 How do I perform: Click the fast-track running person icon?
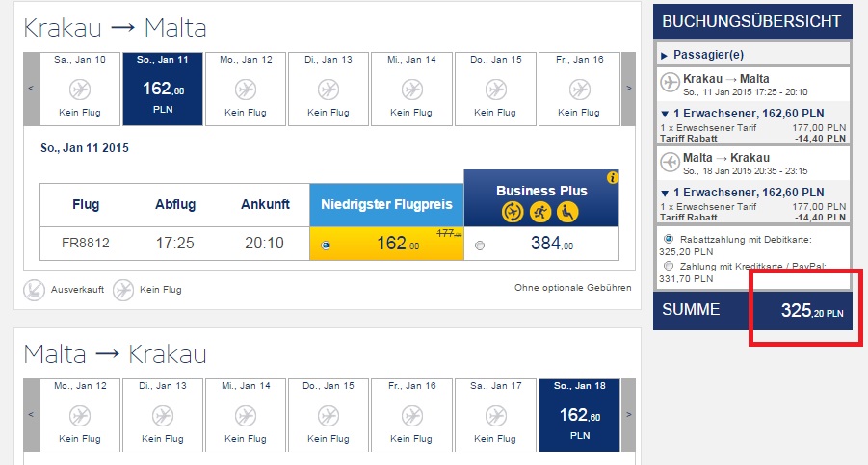click(x=539, y=211)
